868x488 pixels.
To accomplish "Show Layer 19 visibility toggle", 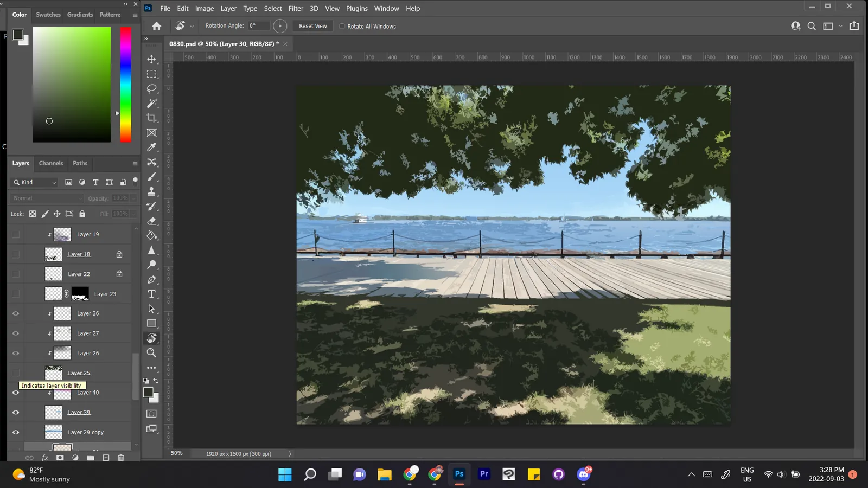I will point(16,234).
